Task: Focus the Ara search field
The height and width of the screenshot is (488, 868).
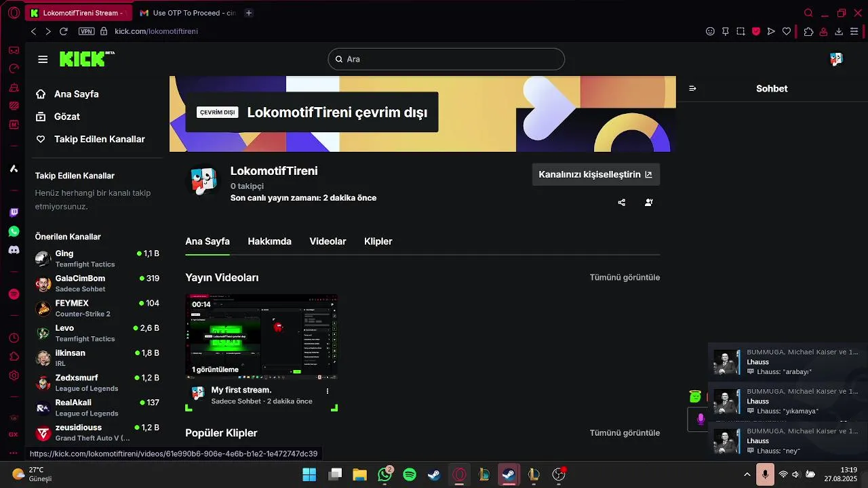Action: (x=446, y=59)
